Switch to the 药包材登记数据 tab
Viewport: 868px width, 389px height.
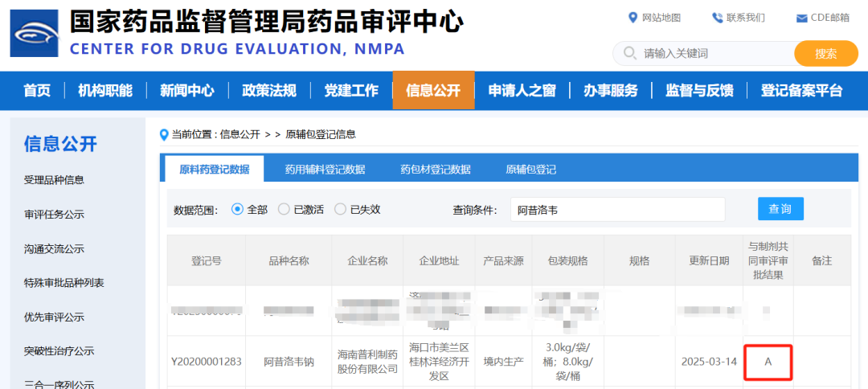coord(435,170)
